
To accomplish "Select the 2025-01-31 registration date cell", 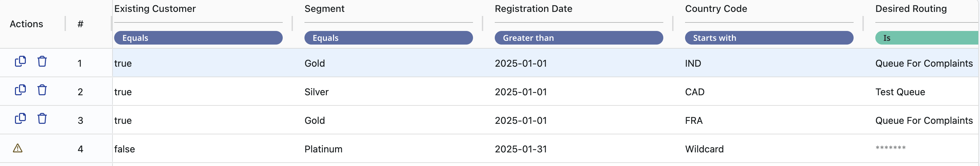I will tap(521, 149).
